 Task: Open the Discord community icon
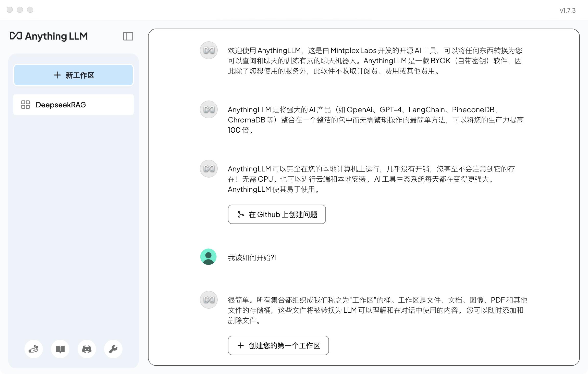87,349
